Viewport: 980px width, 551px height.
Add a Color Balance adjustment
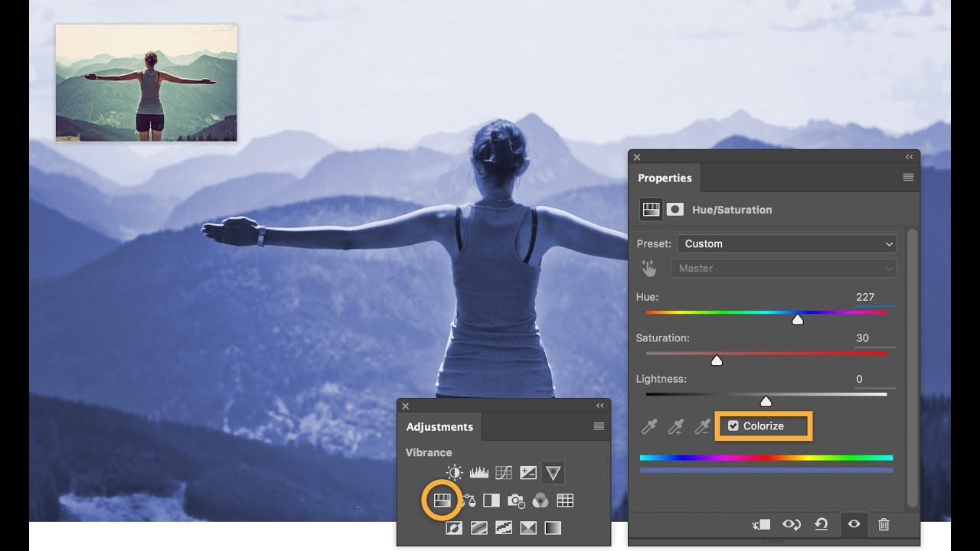click(468, 500)
